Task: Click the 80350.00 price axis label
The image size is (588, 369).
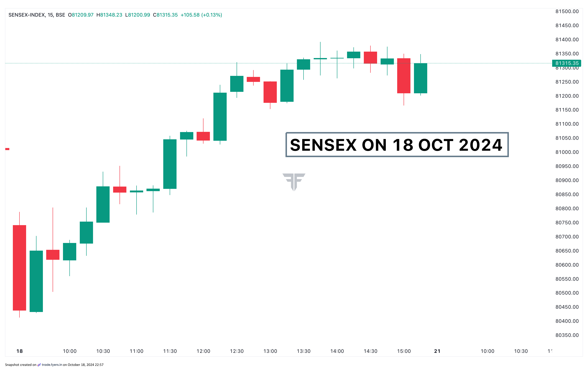Action: click(x=567, y=335)
